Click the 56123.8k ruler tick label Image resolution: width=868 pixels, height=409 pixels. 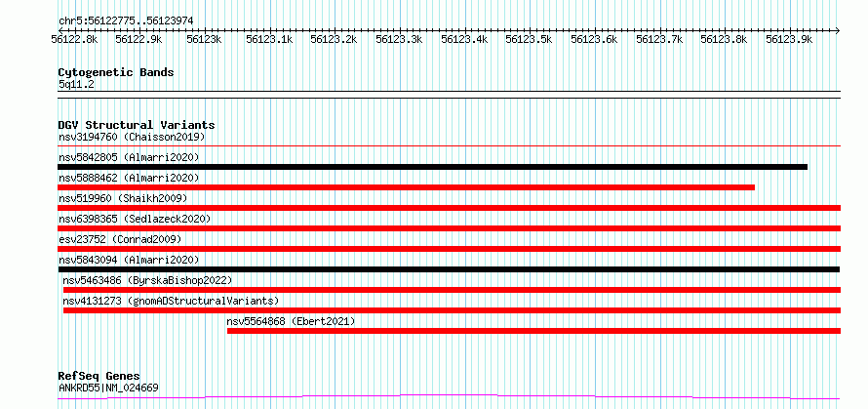[x=724, y=39]
